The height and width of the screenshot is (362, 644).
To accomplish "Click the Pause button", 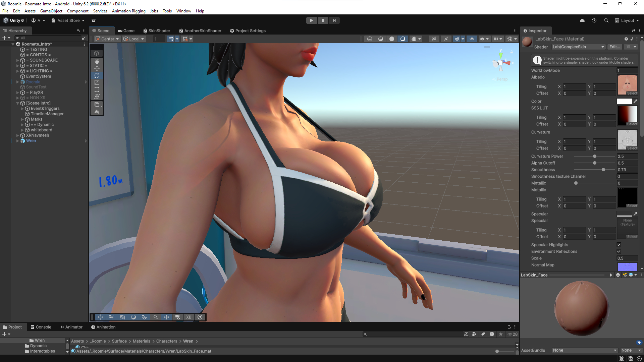I will point(323,20).
